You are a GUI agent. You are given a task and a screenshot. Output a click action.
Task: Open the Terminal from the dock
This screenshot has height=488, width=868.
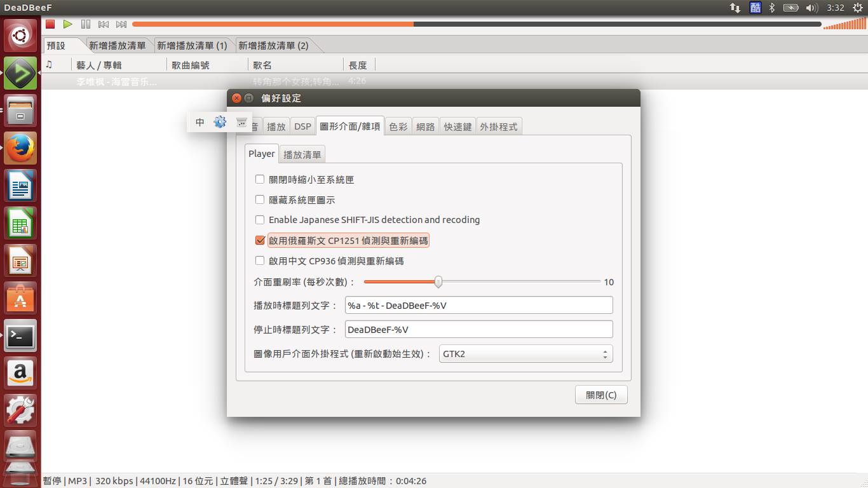pyautogui.click(x=20, y=335)
